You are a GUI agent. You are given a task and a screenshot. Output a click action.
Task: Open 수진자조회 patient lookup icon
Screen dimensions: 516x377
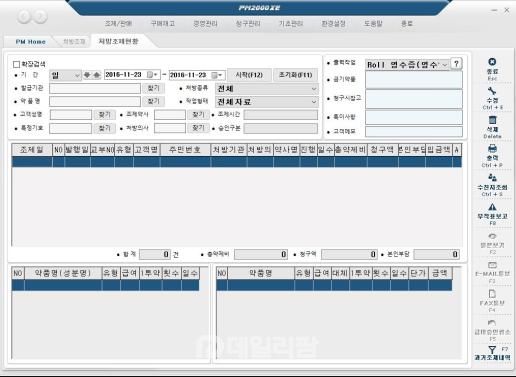[x=492, y=177]
